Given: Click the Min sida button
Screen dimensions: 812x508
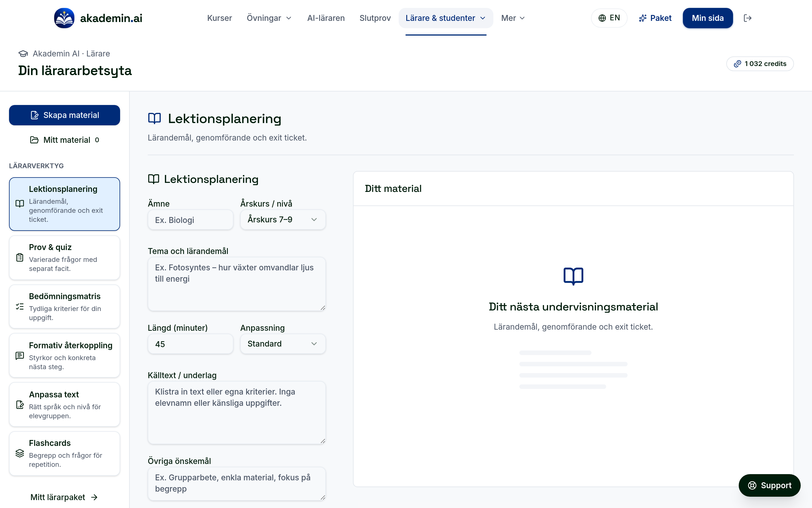Looking at the screenshot, I should click(708, 18).
